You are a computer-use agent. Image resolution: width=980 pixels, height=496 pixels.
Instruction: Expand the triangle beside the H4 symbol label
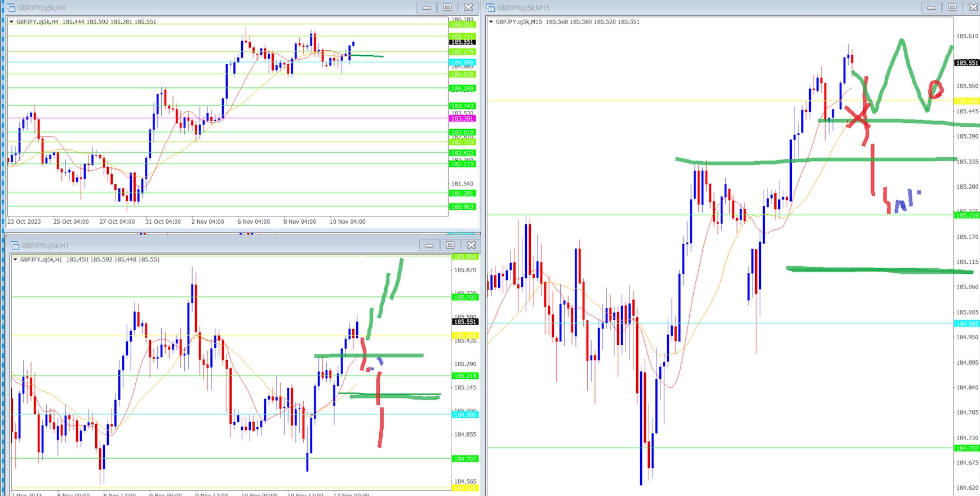point(11,22)
